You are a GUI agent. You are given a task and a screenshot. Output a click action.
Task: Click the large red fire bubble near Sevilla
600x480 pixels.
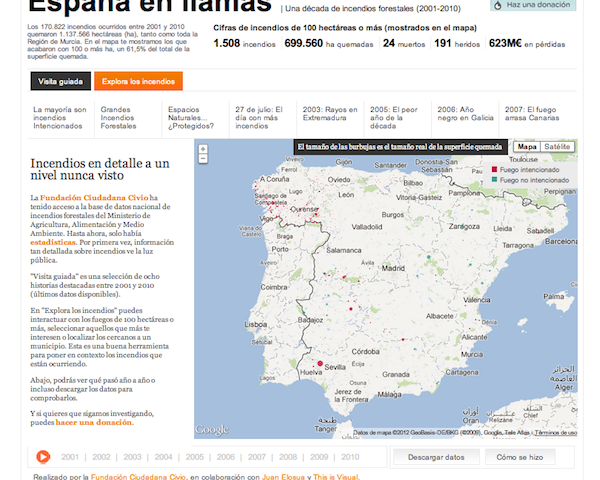pos(320,363)
